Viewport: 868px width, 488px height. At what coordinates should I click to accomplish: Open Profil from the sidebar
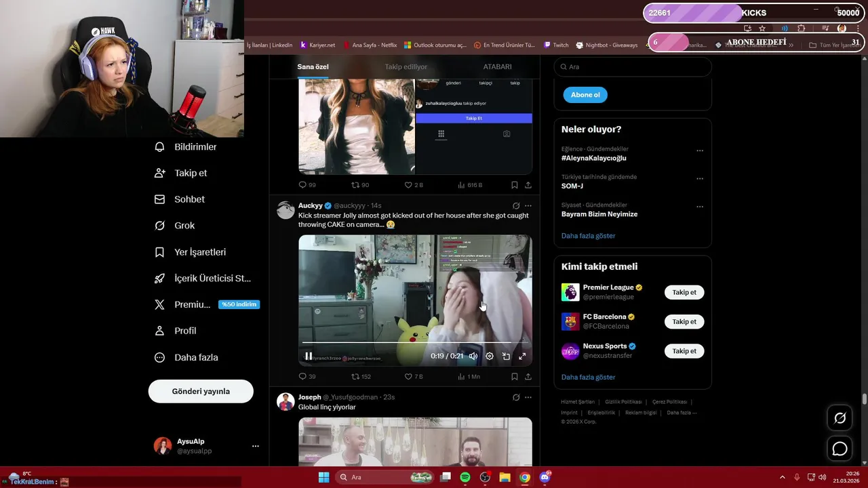(176, 331)
